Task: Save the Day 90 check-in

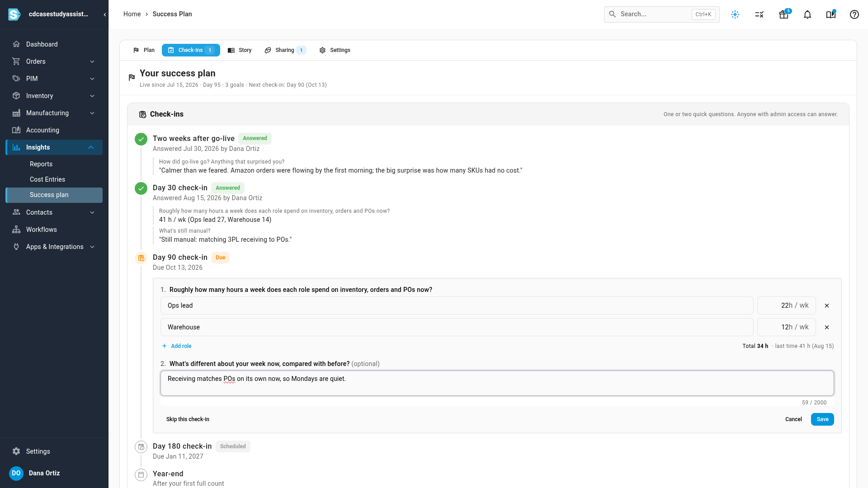Action: [x=822, y=419]
